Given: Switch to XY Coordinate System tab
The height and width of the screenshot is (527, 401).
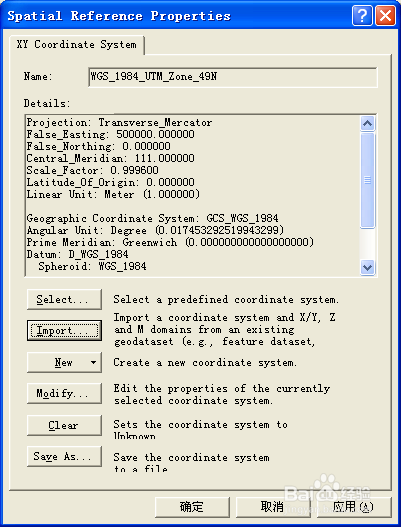Looking at the screenshot, I should (x=77, y=45).
